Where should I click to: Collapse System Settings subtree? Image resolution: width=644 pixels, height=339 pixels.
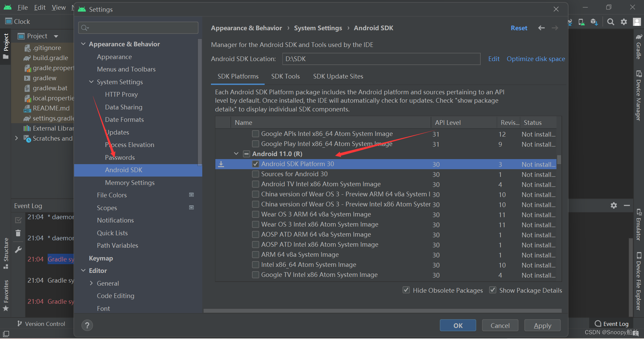pos(91,82)
